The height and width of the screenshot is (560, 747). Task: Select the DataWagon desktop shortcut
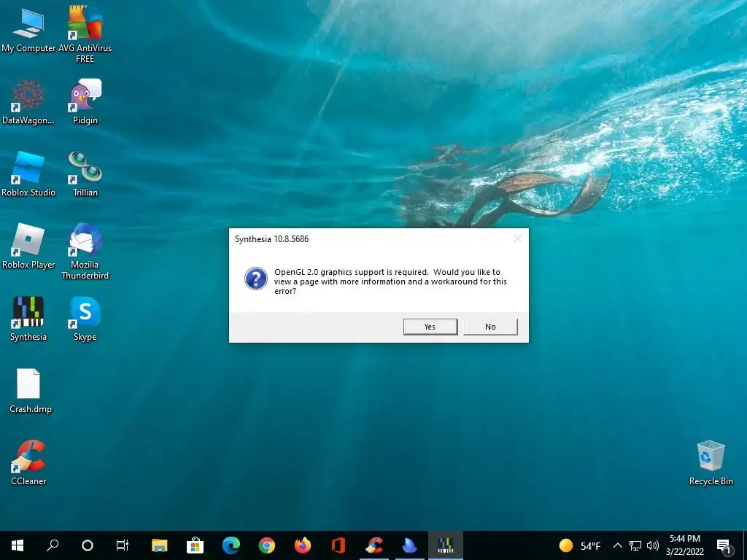(28, 102)
